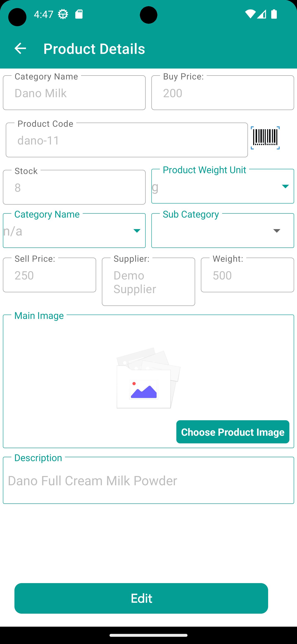Click the Weight field showing 500
297x644 pixels.
(247, 275)
